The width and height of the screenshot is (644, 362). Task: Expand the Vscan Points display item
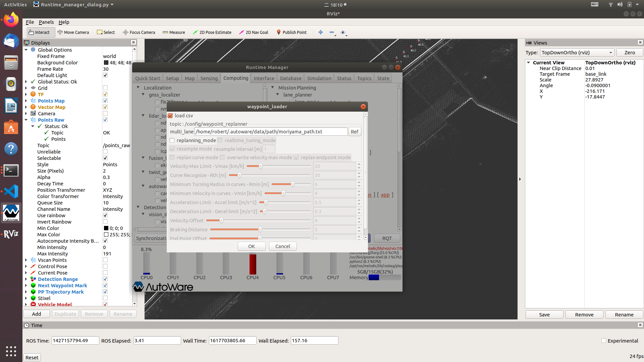click(x=26, y=260)
